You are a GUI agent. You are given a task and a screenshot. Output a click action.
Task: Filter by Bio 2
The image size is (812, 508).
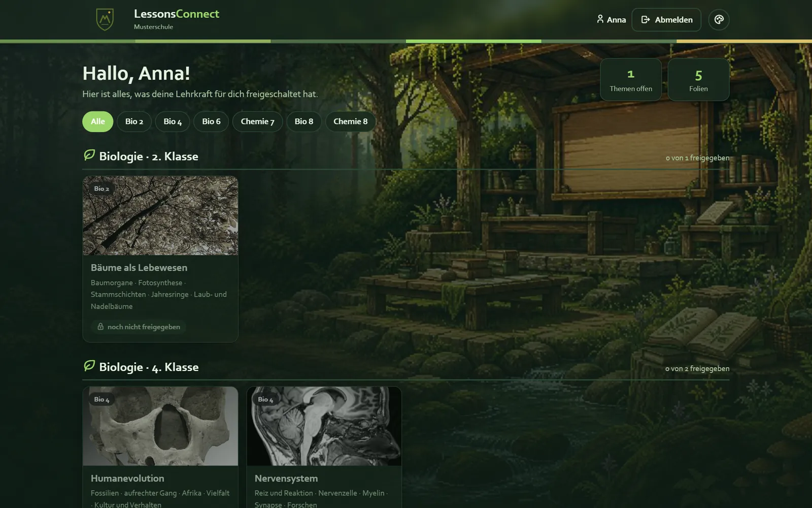[x=134, y=121]
